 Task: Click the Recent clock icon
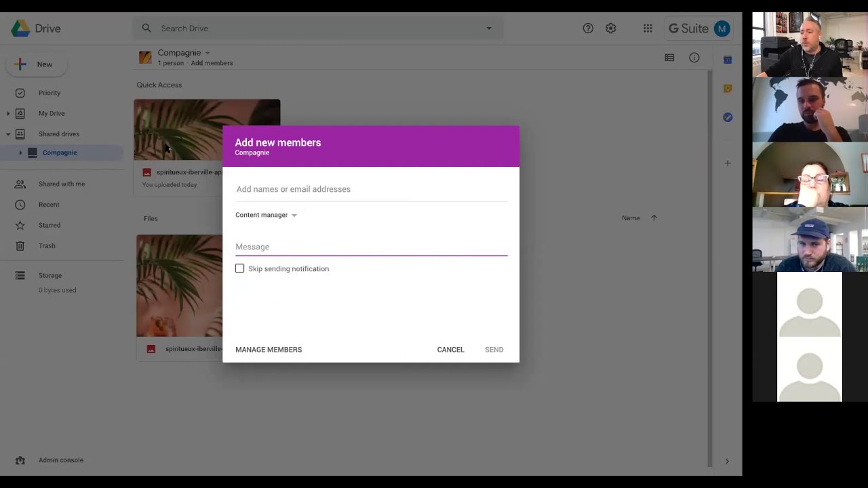click(20, 205)
